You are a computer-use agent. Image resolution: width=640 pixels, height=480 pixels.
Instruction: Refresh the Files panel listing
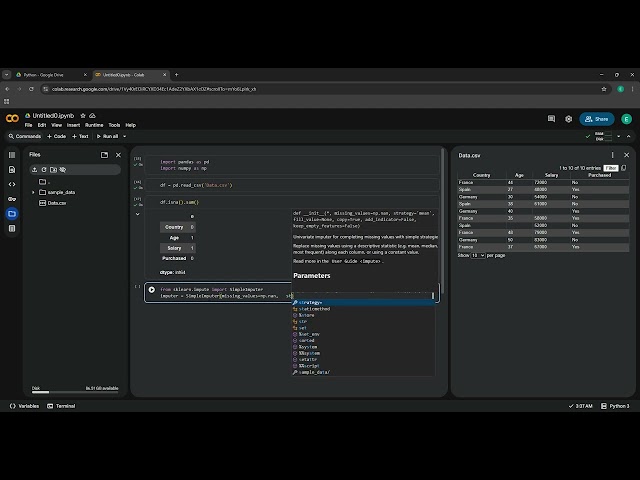[x=46, y=169]
